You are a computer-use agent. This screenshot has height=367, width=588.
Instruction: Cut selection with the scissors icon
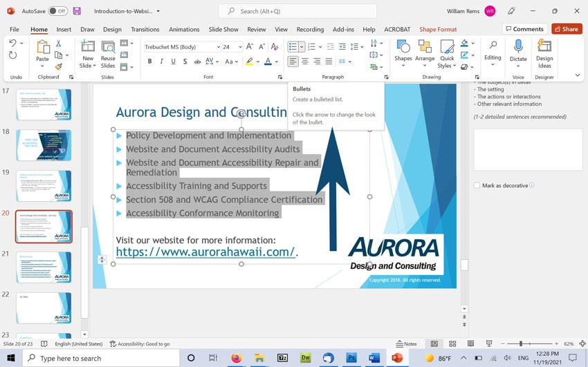pyautogui.click(x=59, y=44)
